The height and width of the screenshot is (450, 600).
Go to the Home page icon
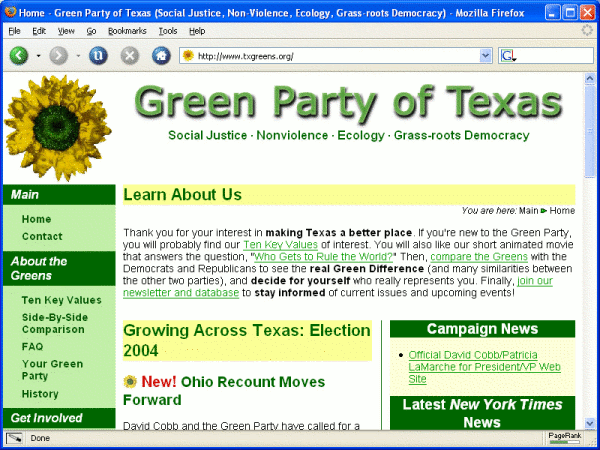click(x=160, y=55)
